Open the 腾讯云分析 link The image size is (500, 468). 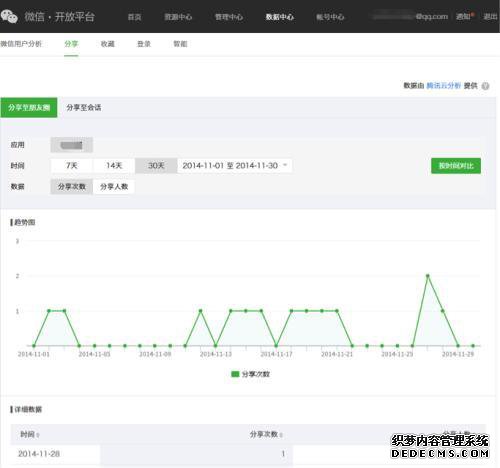pos(444,86)
